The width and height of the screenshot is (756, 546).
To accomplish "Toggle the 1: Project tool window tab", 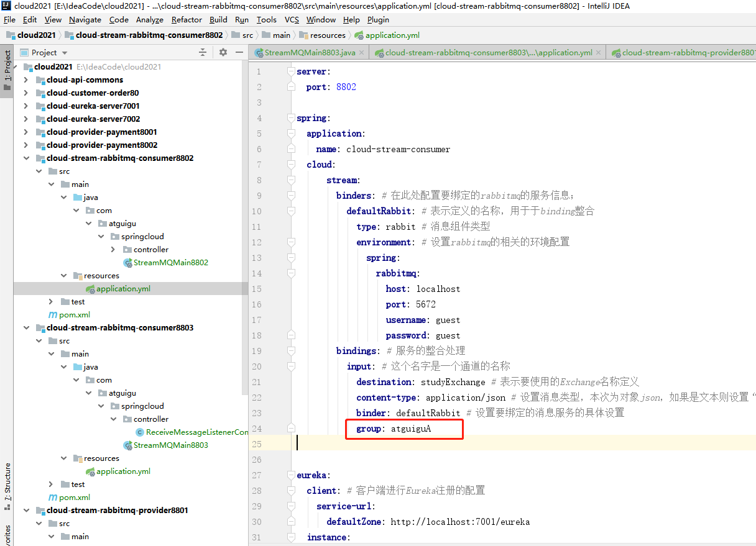I will 7,70.
